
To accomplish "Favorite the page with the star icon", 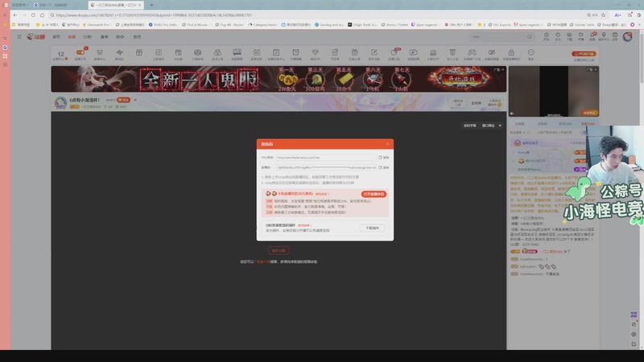I will coord(603,15).
